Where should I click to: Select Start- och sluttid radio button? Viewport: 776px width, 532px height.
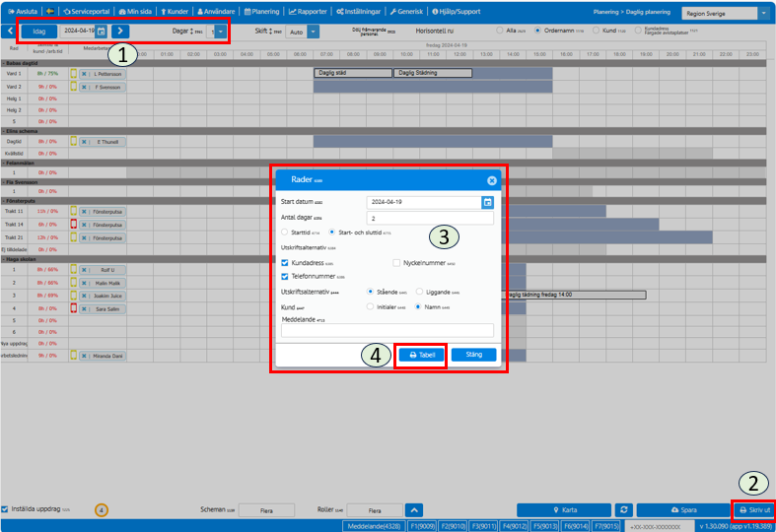(331, 233)
